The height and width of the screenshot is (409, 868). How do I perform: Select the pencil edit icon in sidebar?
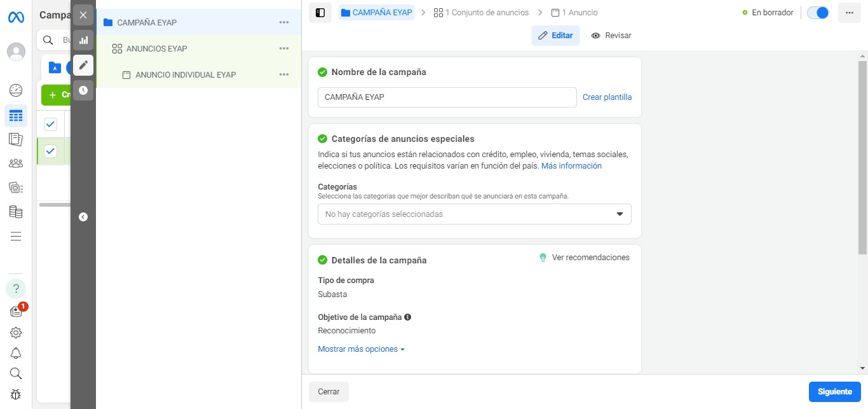(83, 65)
